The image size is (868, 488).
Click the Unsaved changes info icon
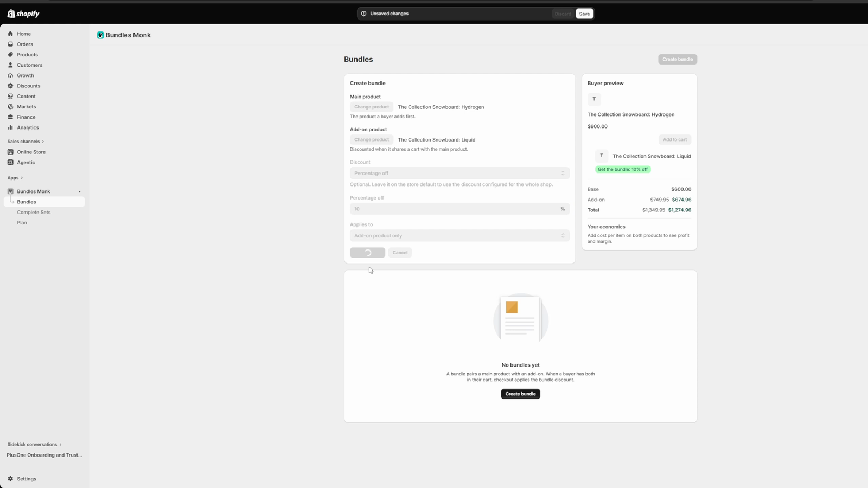click(364, 14)
